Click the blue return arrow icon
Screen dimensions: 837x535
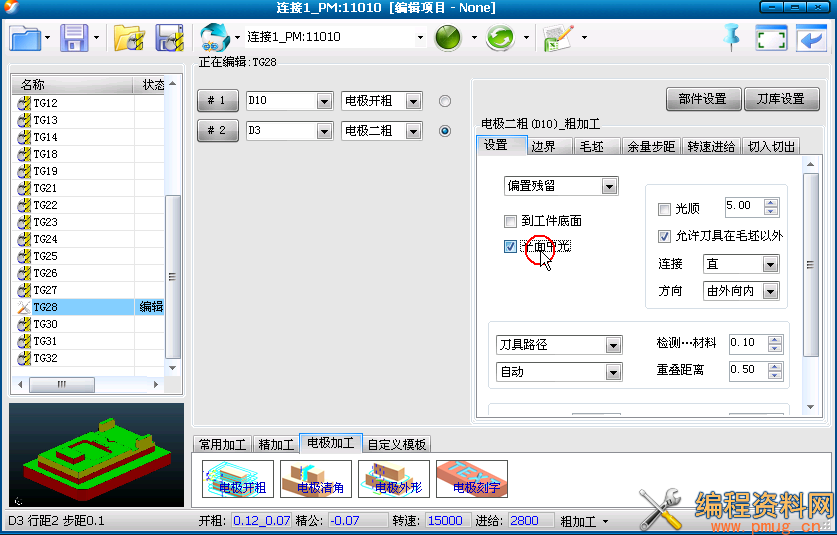(x=811, y=38)
